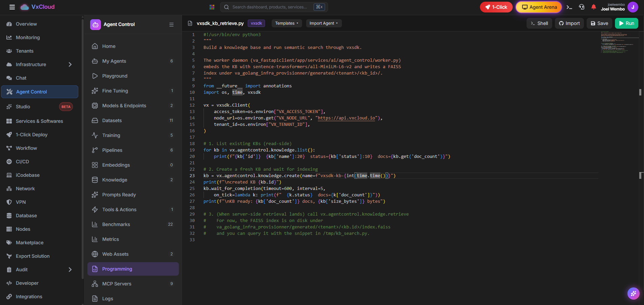Click the https://api.vxcloud.io link in code

point(346,118)
